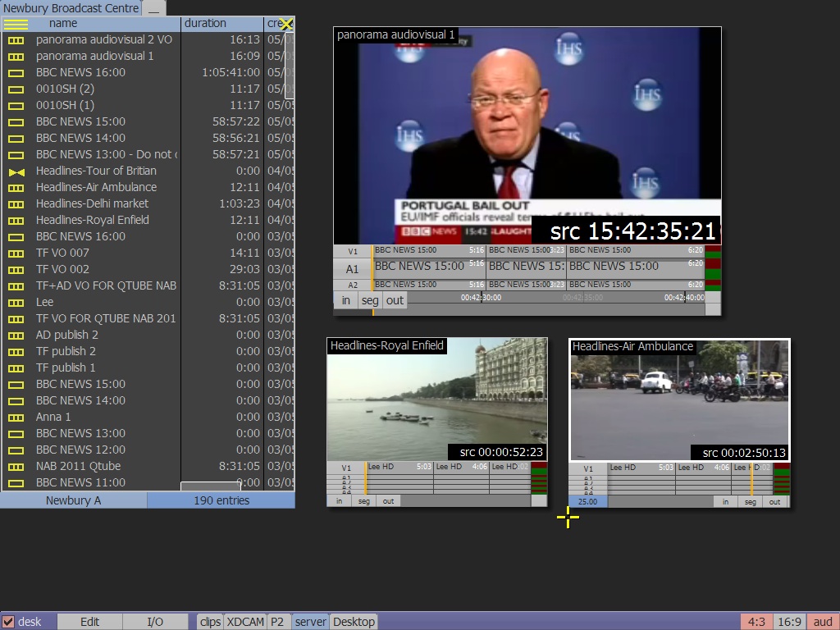Mark in on Headlines-Royal Enfield viewer
The width and height of the screenshot is (840, 630).
[x=339, y=501]
